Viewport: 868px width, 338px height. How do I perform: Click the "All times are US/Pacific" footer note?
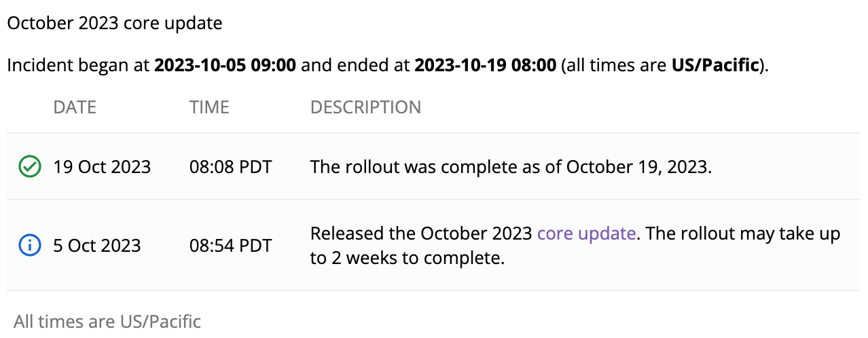pyautogui.click(x=107, y=321)
